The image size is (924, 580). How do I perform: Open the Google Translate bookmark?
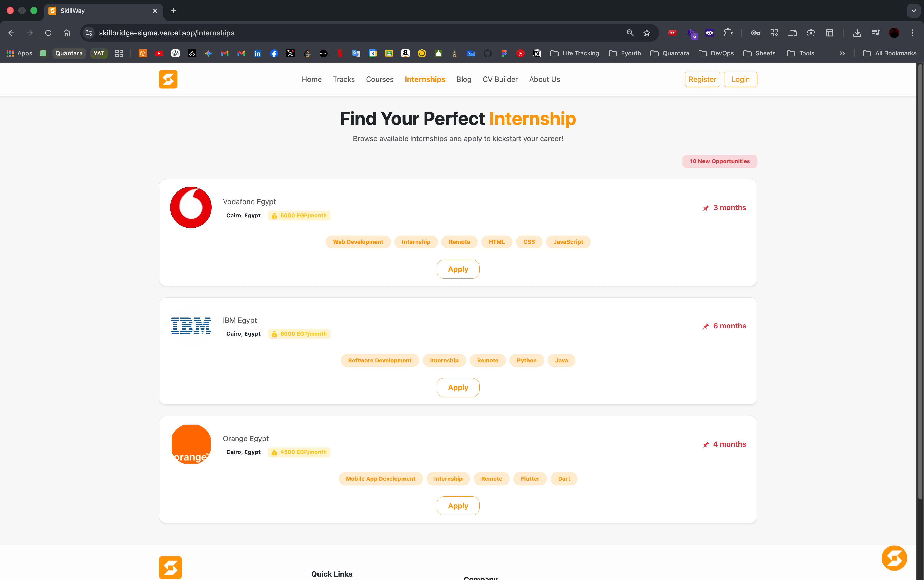point(356,53)
